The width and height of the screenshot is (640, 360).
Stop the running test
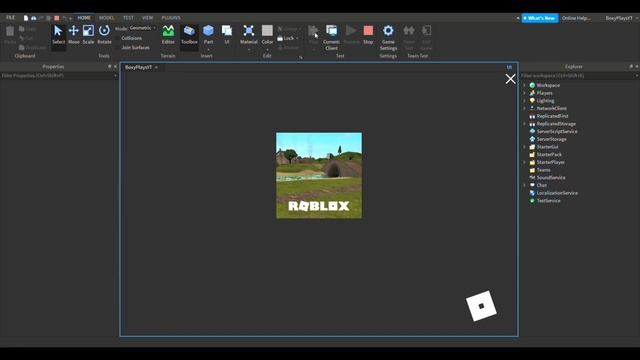click(368, 35)
